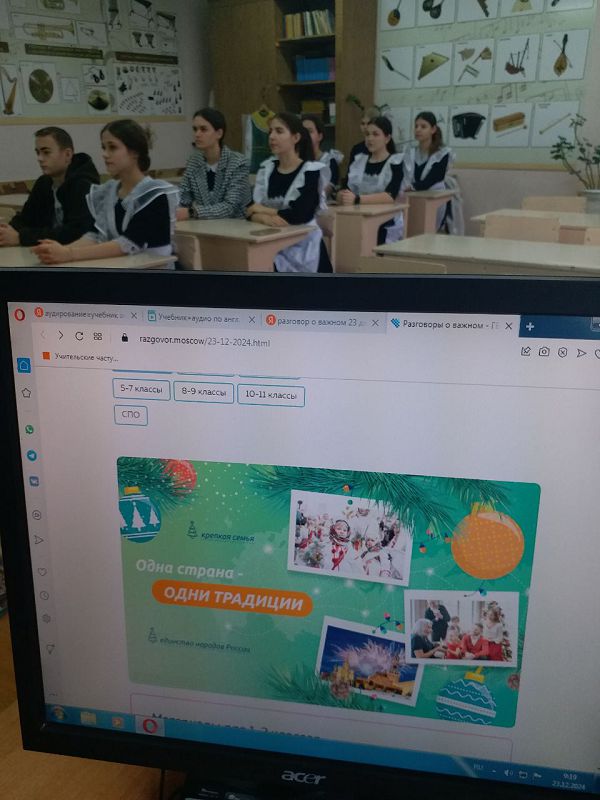Select the 10-11 классы button
Screen dimensions: 600x800
(271, 395)
